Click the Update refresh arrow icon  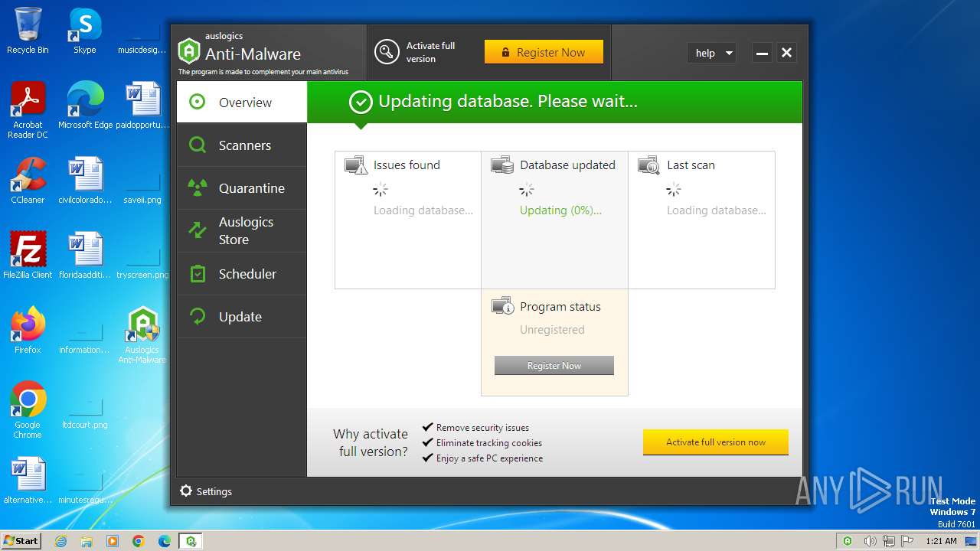pos(198,316)
